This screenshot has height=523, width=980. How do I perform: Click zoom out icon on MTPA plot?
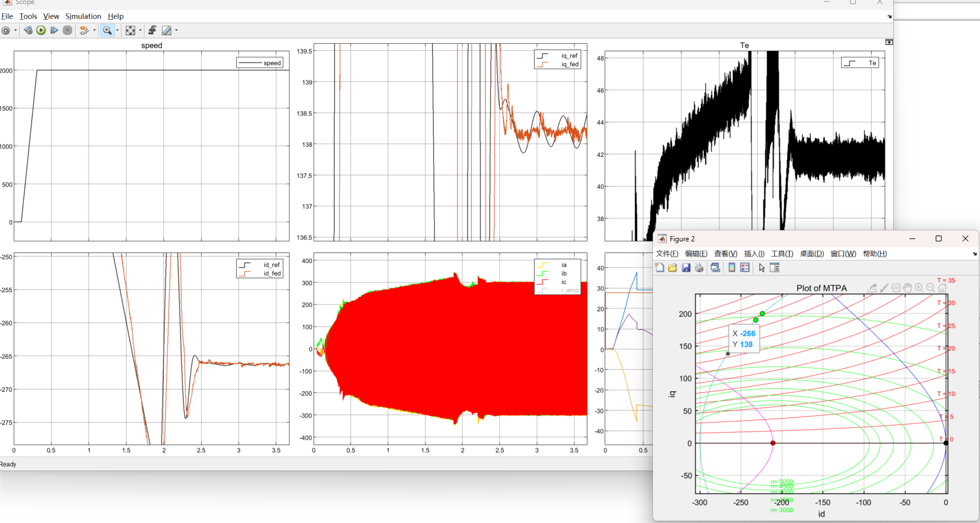pyautogui.click(x=930, y=288)
